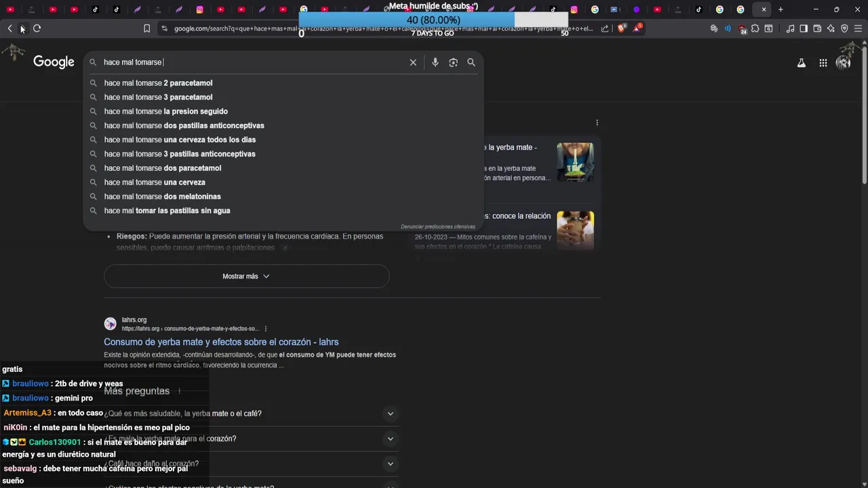Click the page vertical scrollbar
The image size is (868, 488).
tap(864, 115)
